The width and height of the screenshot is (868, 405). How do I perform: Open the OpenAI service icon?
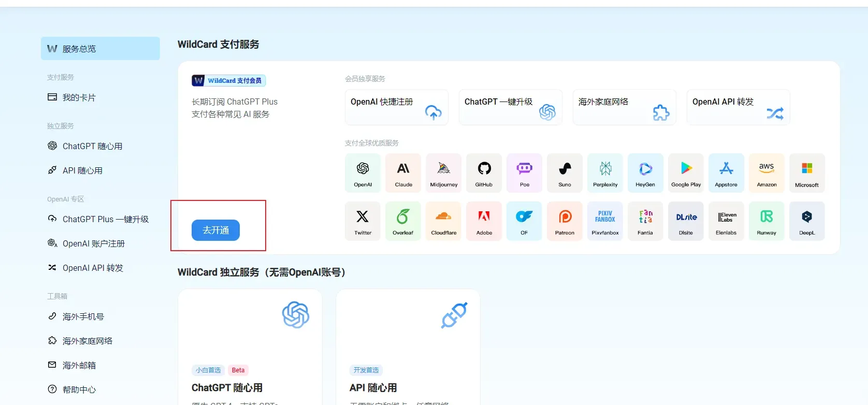pyautogui.click(x=363, y=173)
